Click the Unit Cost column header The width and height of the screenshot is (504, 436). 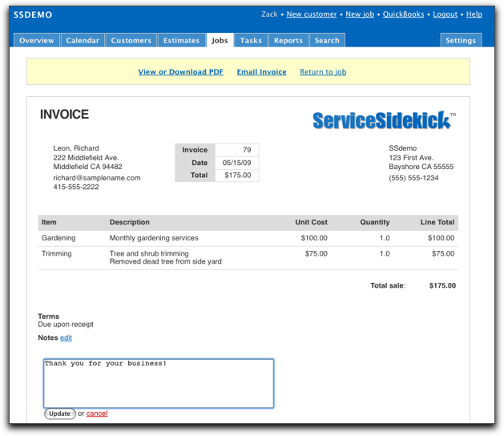click(311, 222)
